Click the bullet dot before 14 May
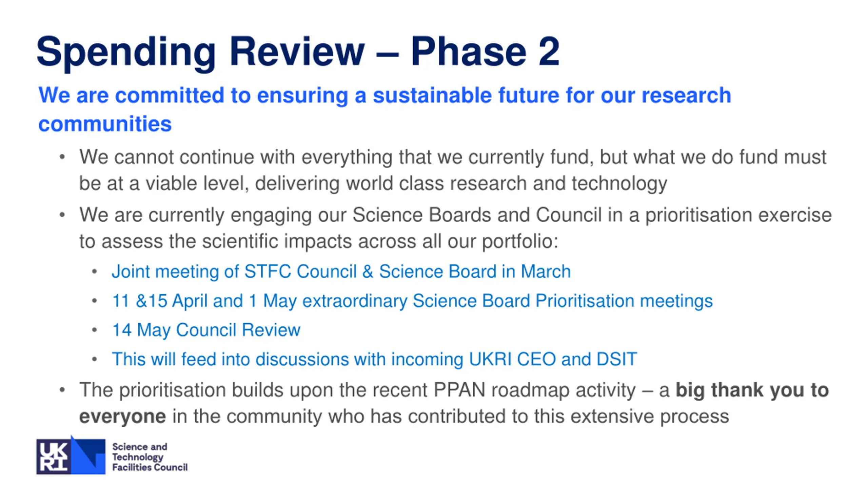 click(95, 330)
